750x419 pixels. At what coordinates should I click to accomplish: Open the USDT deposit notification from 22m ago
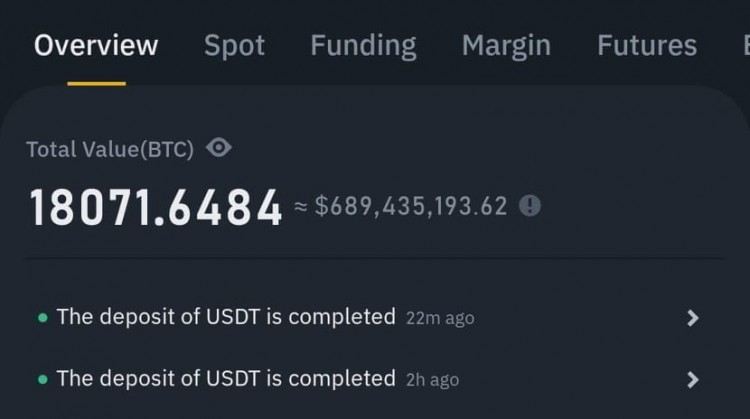(368, 318)
